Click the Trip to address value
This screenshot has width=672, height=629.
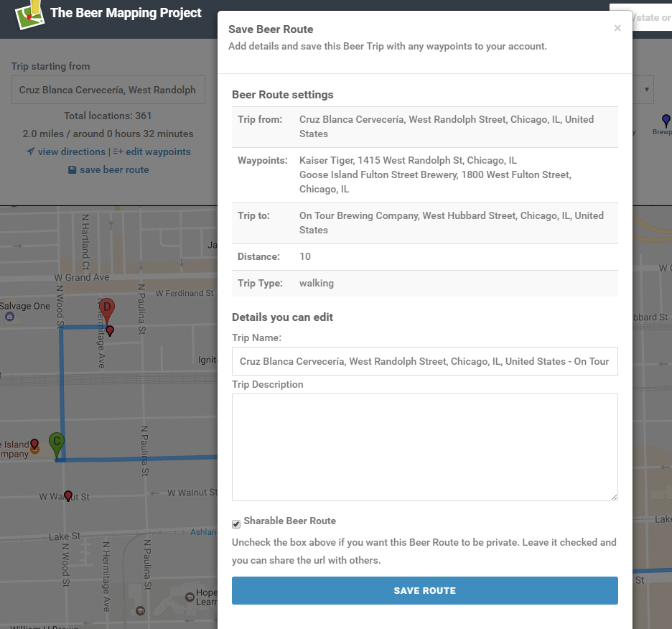coord(452,223)
